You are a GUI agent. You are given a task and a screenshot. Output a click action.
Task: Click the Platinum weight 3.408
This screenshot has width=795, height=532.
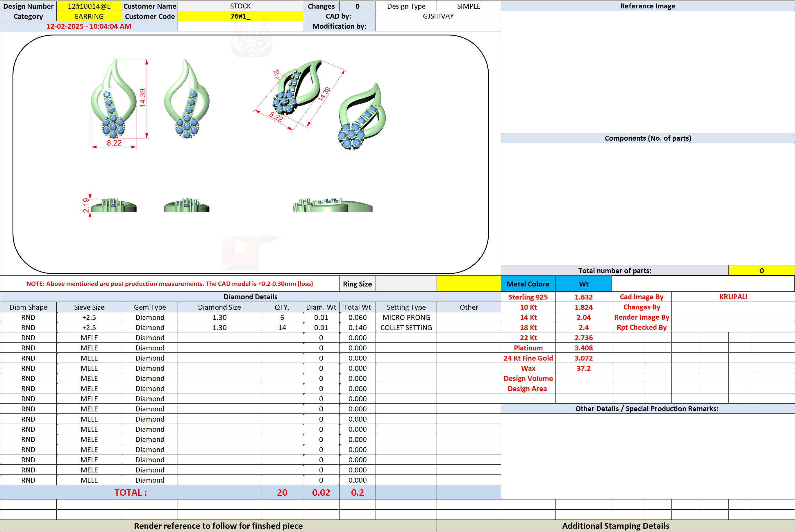(583, 348)
